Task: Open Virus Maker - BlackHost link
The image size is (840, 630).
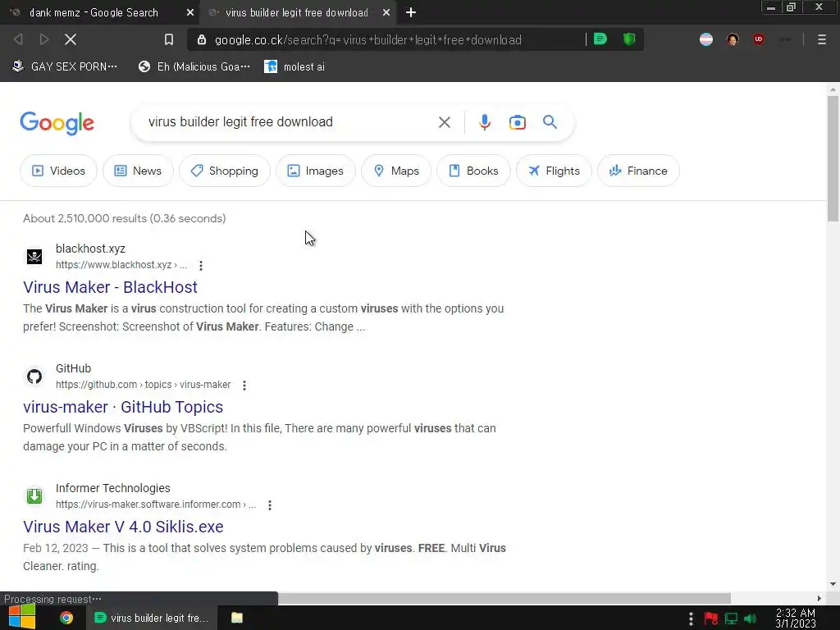Action: point(111,287)
